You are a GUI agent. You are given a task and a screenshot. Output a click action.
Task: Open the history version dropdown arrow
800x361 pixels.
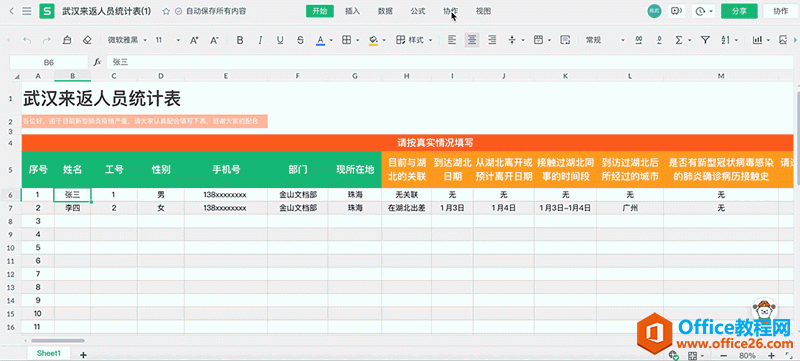(711, 11)
